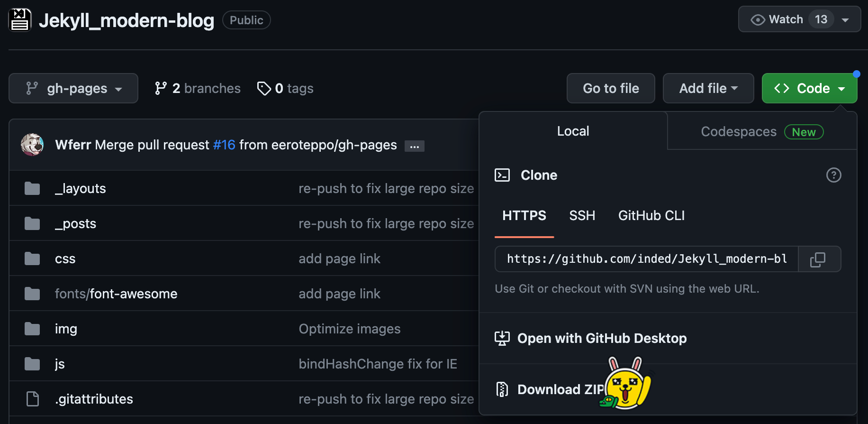Click the ZIP file icon
Viewport: 868px width, 424px height.
[x=502, y=389]
